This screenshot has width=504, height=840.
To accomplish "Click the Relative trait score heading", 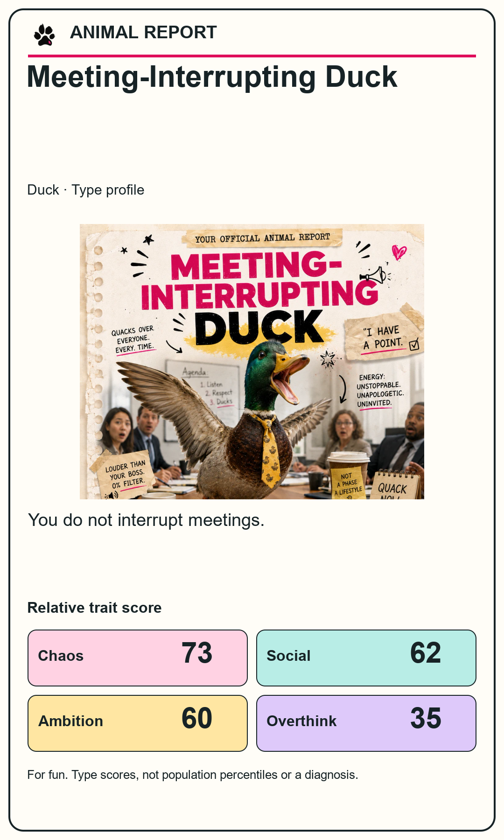I will [95, 608].
